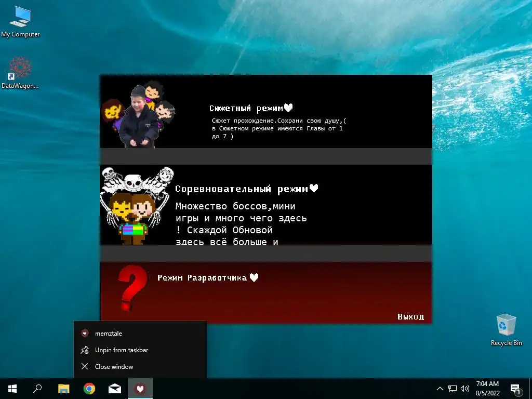Click the skeleton and Frisk characters image

click(137, 206)
